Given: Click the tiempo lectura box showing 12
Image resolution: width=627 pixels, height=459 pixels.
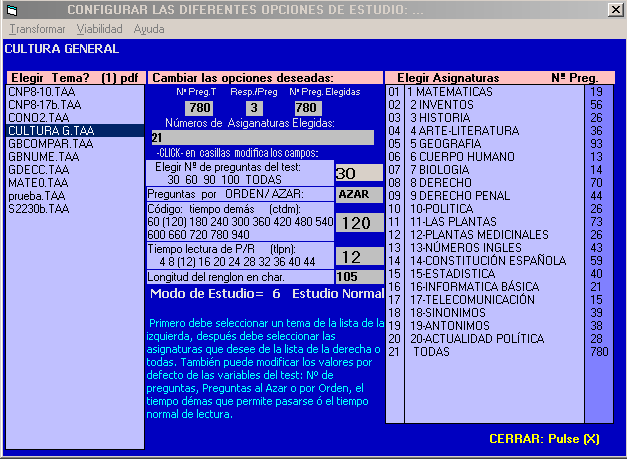Looking at the screenshot, I should pyautogui.click(x=359, y=257).
